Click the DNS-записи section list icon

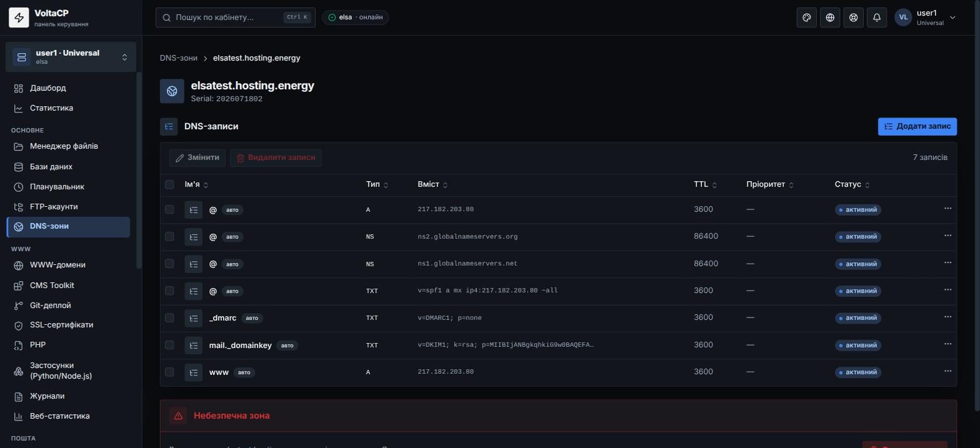coord(169,127)
